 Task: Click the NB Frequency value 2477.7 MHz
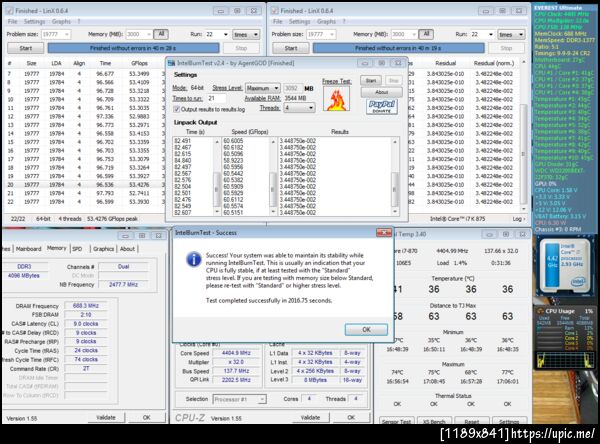(x=123, y=284)
